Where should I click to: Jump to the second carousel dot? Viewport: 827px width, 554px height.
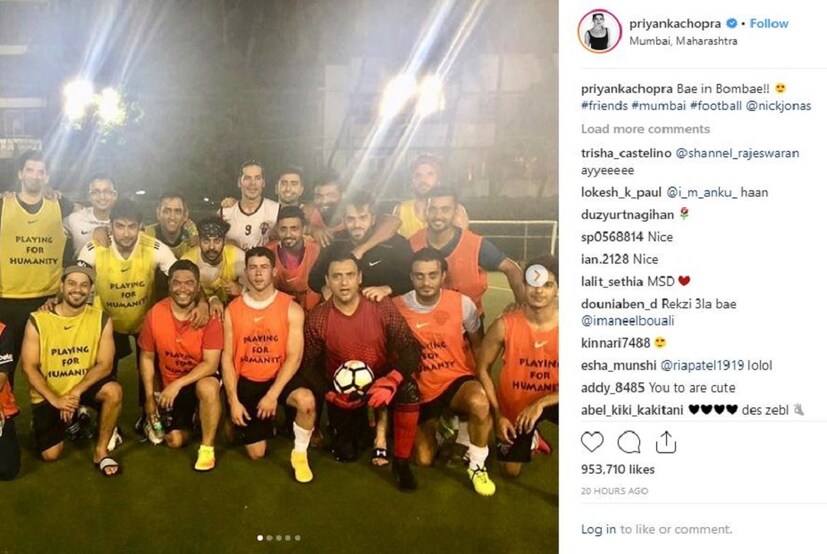[270, 538]
